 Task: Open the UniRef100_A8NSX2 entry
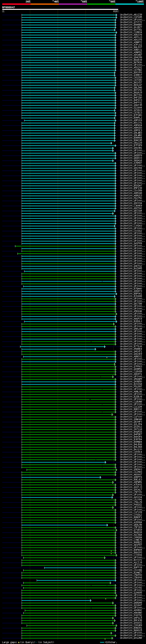pyautogui.click(x=131, y=357)
